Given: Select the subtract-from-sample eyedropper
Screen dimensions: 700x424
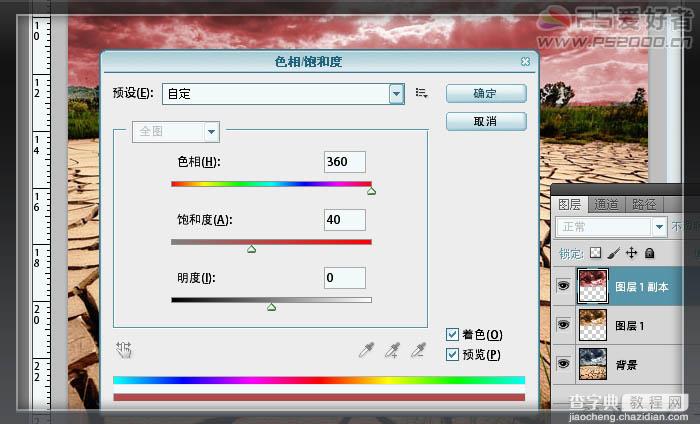Looking at the screenshot, I should point(418,350).
